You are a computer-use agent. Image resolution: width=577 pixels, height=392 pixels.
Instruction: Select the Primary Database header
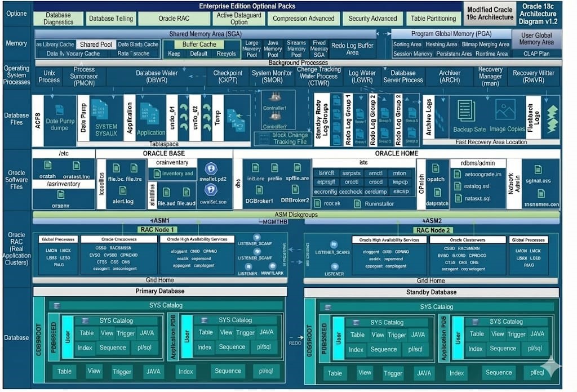159,291
